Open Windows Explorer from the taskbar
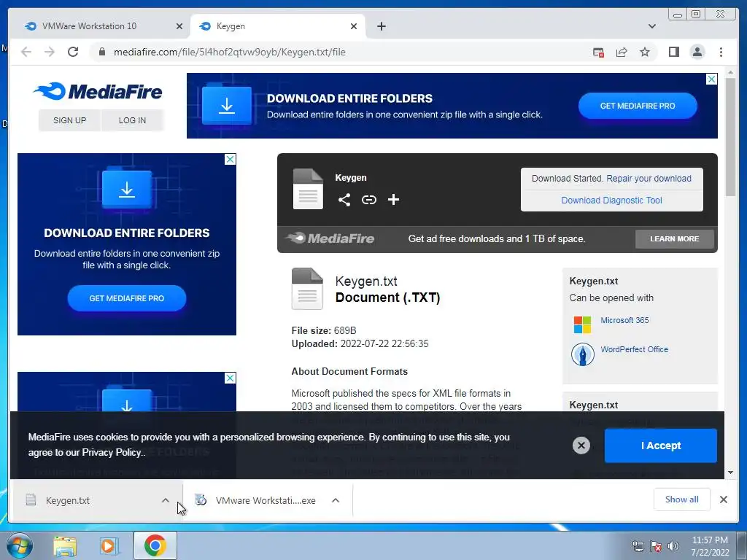Viewport: 747px width, 560px height. 65,545
